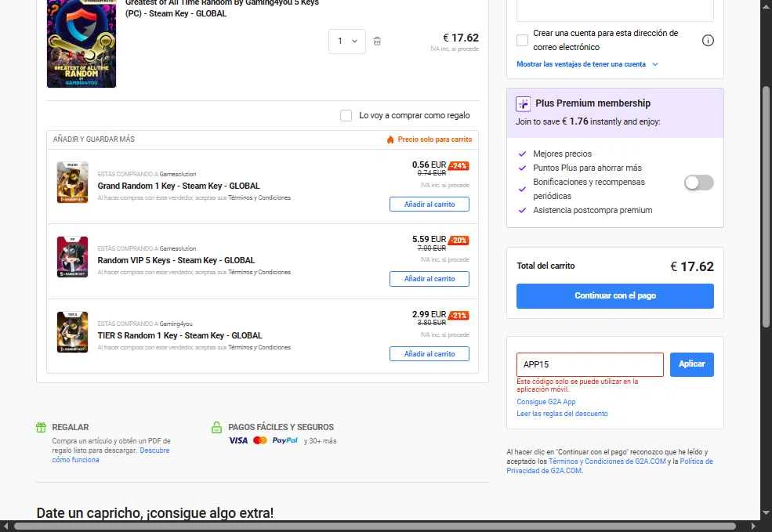
Task: Toggle the Plus Premium membership switch
Action: click(x=698, y=183)
